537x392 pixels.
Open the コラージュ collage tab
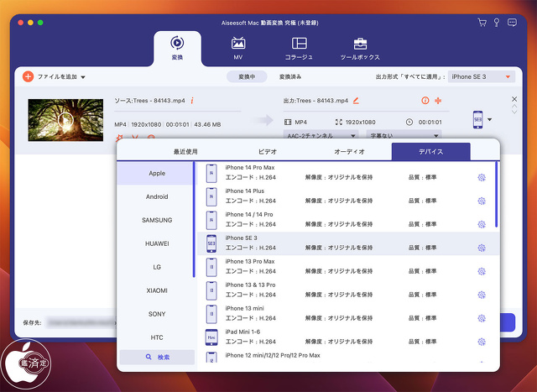tap(299, 48)
